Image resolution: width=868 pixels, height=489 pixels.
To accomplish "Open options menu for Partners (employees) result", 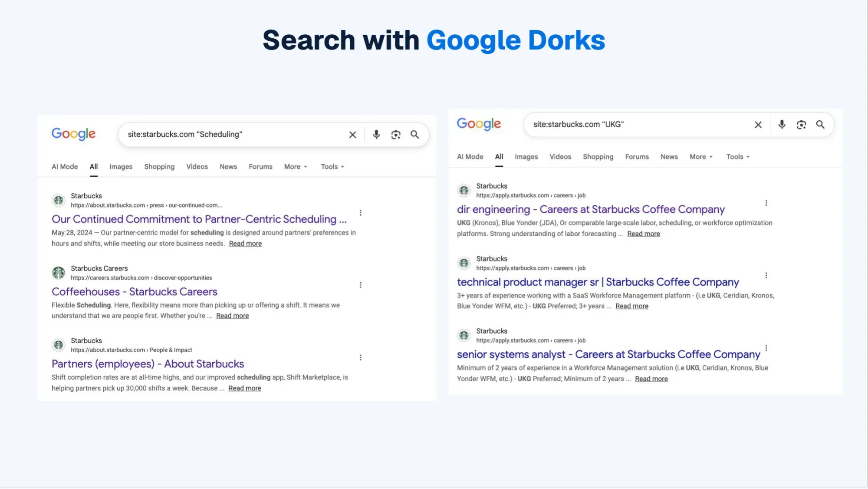I will pyautogui.click(x=361, y=357).
